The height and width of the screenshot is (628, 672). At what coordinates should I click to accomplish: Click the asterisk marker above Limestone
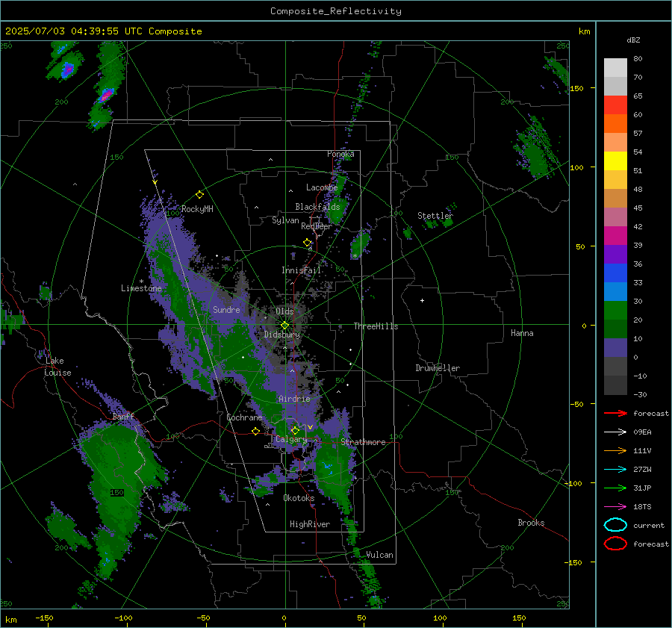[x=141, y=282]
